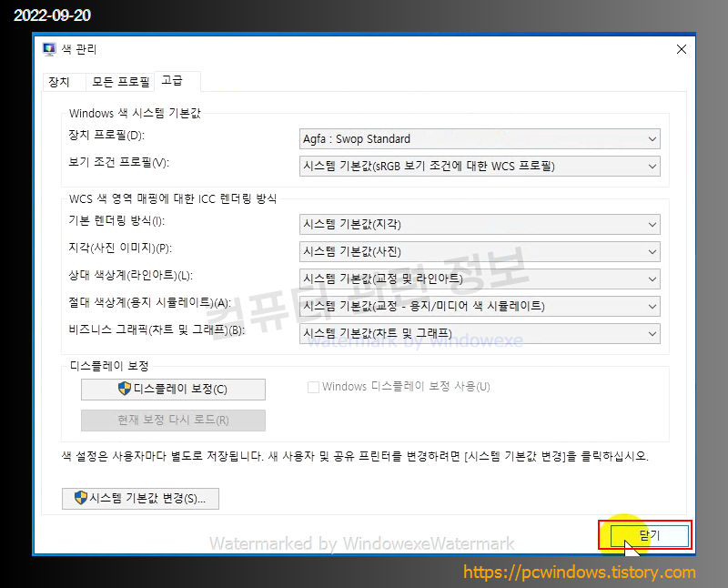This screenshot has height=588, width=728.
Task: Click the 지각(사진 이미지)(P): label
Action: point(120,248)
